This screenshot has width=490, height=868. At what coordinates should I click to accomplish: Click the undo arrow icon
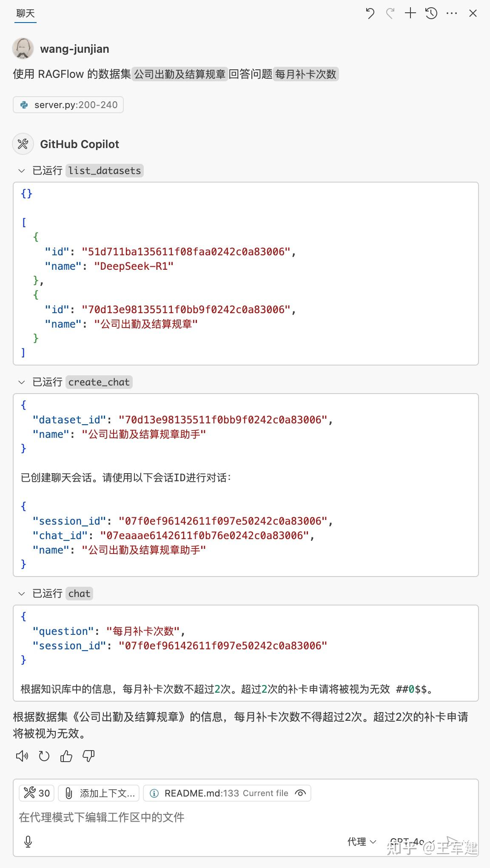pos(370,13)
